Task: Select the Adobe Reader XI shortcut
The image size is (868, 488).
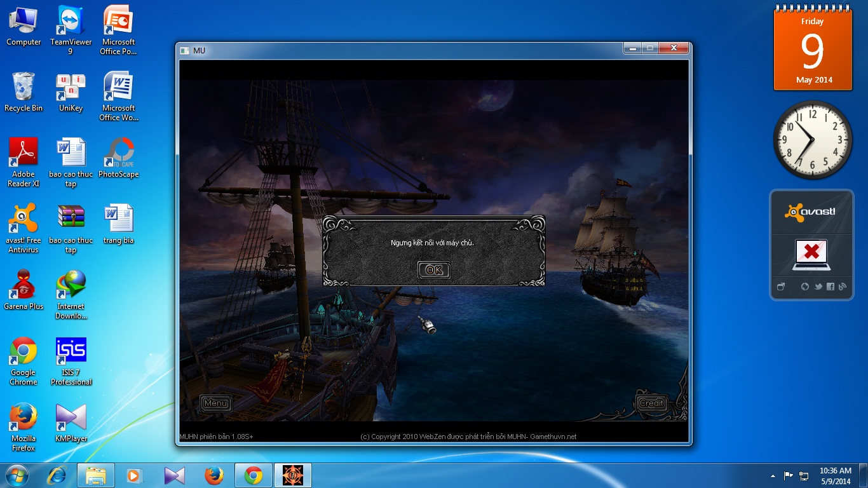Action: [x=24, y=163]
